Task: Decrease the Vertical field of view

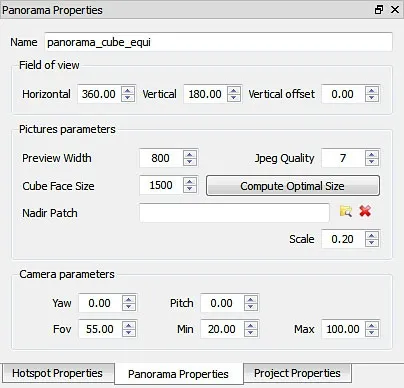Action: coord(234,98)
